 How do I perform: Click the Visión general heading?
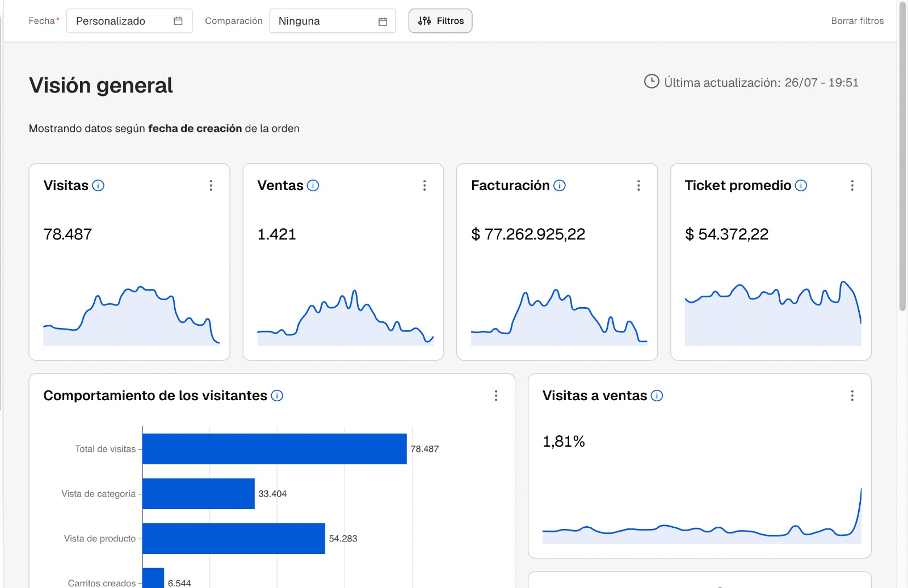[x=101, y=85]
